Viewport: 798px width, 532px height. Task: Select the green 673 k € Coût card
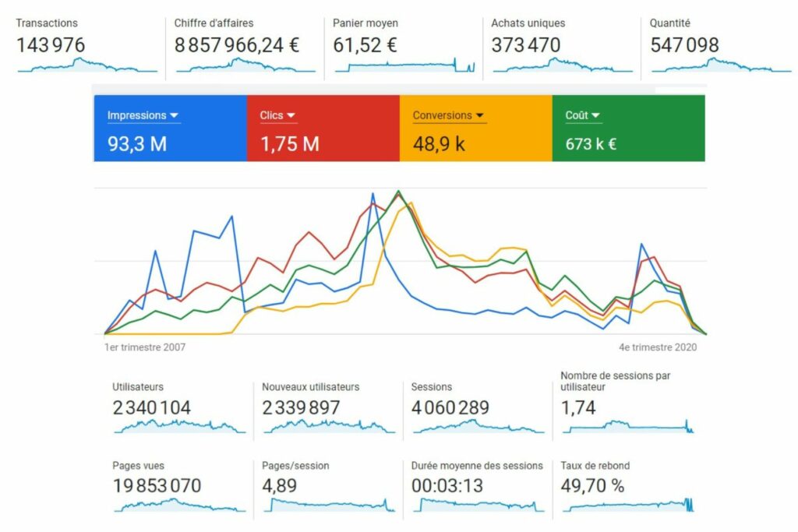[629, 129]
